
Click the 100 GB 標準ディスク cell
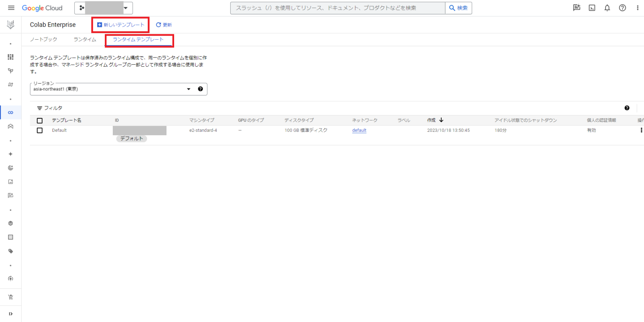click(306, 130)
